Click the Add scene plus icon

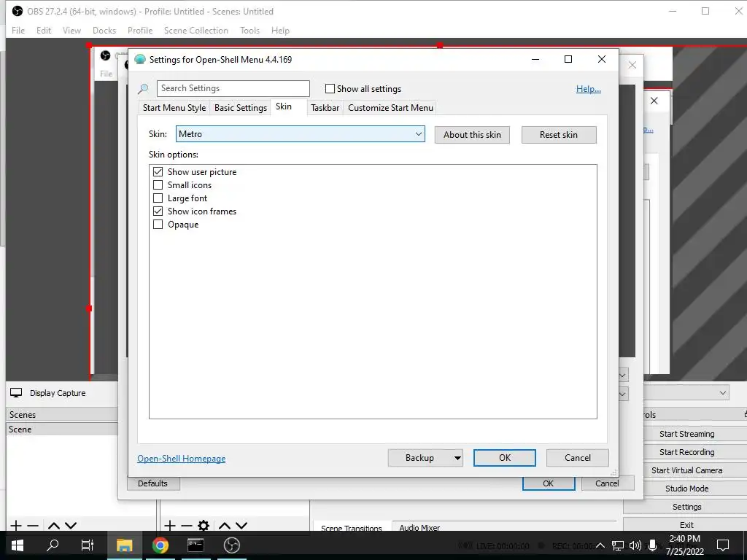pos(16,526)
